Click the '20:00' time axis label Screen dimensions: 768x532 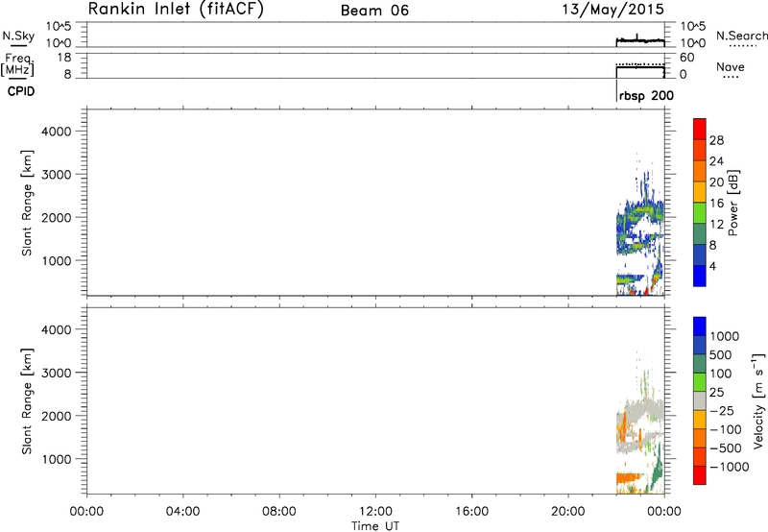tap(568, 512)
